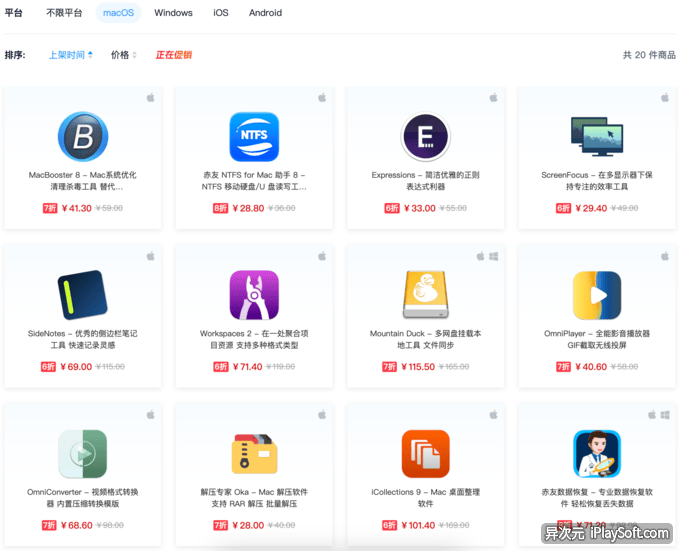680x551 pixels.
Task: Open Workspaces 2 product title link
Action: [254, 339]
